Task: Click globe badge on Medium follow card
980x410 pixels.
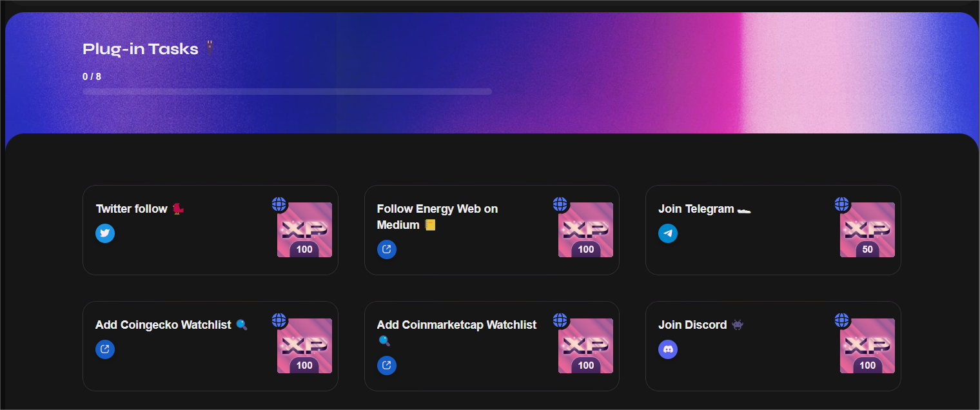Action: 560,204
